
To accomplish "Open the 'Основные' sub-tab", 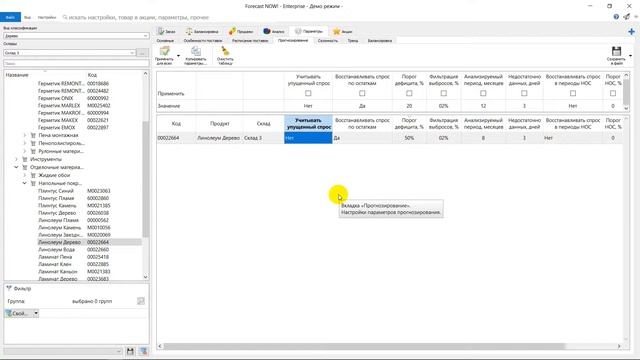I will (165, 41).
